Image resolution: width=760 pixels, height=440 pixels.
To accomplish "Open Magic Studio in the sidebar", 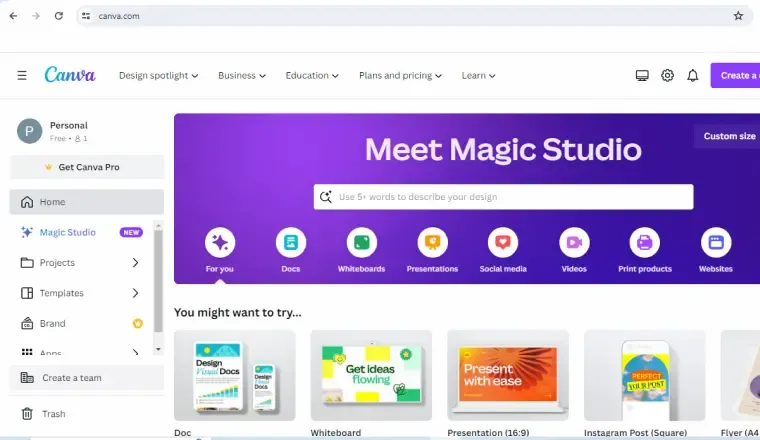I will click(x=67, y=232).
